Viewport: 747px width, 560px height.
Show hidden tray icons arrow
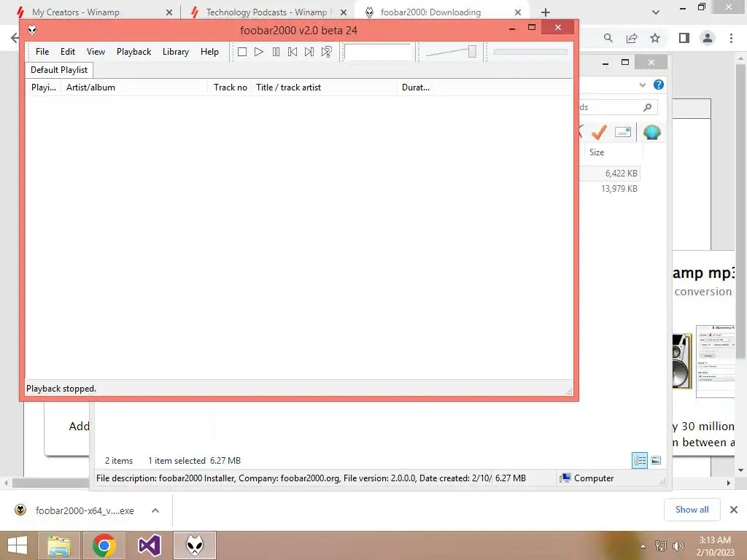(643, 545)
